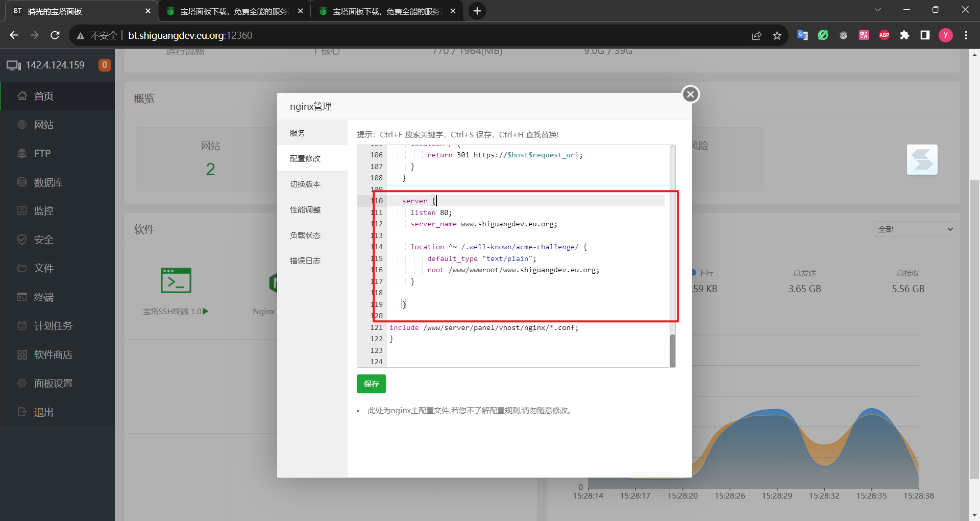The image size is (980, 521).
Task: Click the exit icon beside 退出
Action: click(x=22, y=412)
